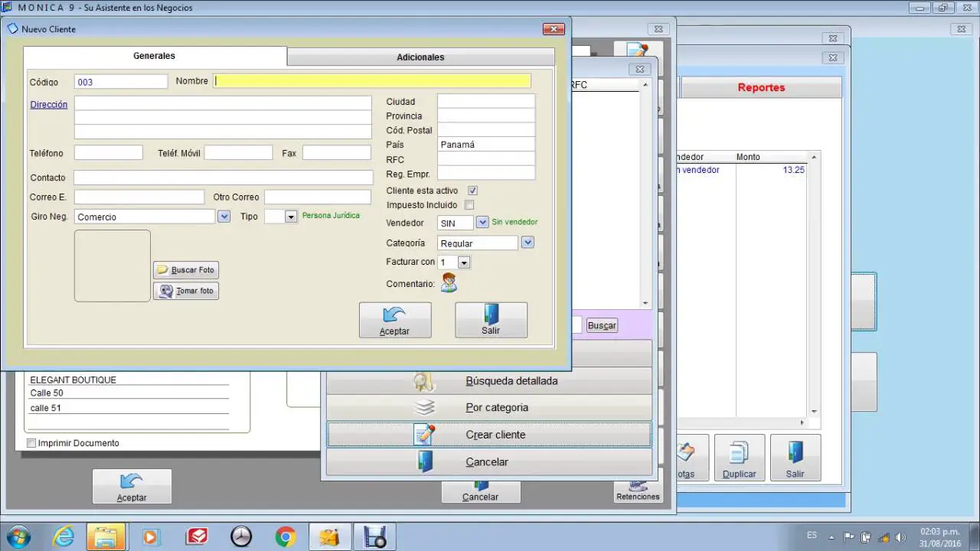Open the power plug tray icon
This screenshot has height=551, width=980.
[866, 536]
